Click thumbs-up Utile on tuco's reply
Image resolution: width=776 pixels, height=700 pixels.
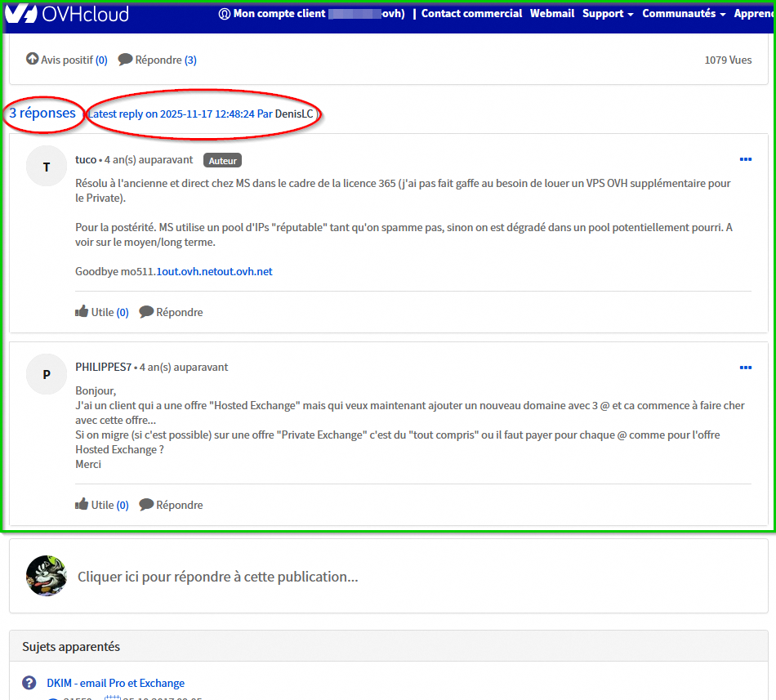point(82,312)
